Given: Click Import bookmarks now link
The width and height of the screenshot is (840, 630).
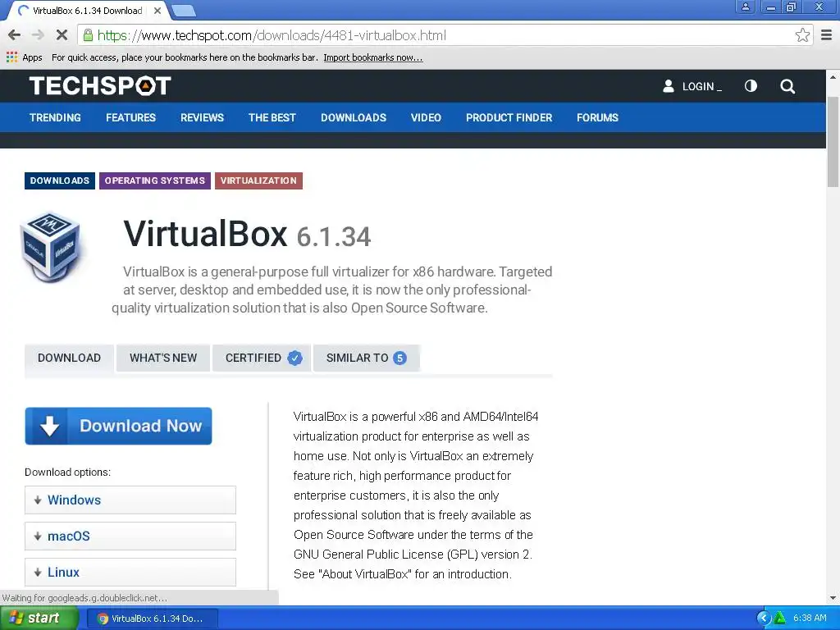Looking at the screenshot, I should point(373,57).
